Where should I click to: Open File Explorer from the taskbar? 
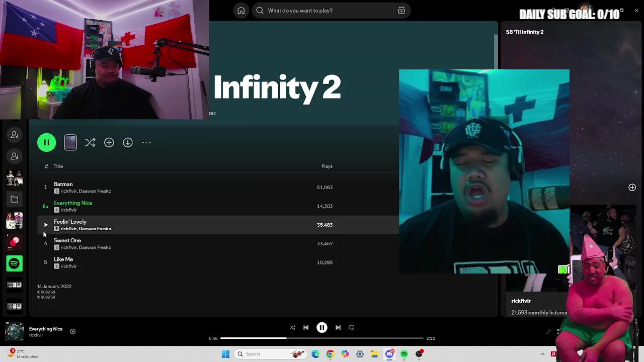pyautogui.click(x=375, y=354)
